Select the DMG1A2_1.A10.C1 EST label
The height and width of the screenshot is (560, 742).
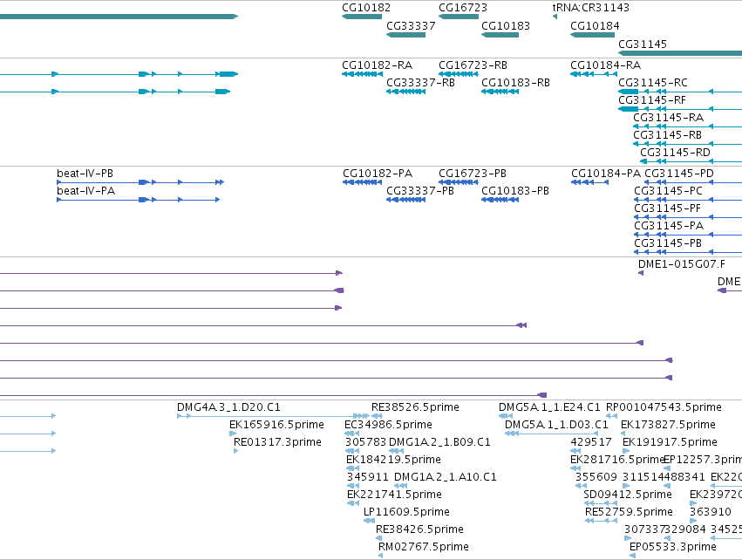445,478
